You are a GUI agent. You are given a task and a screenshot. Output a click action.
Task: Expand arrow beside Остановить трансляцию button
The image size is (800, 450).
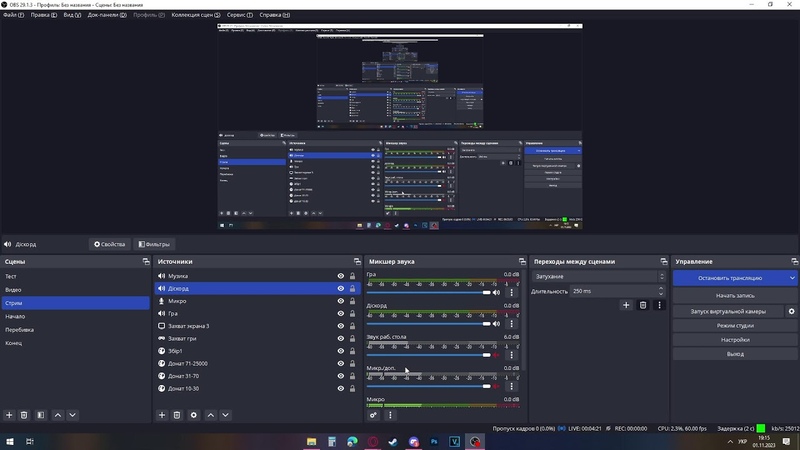(793, 278)
